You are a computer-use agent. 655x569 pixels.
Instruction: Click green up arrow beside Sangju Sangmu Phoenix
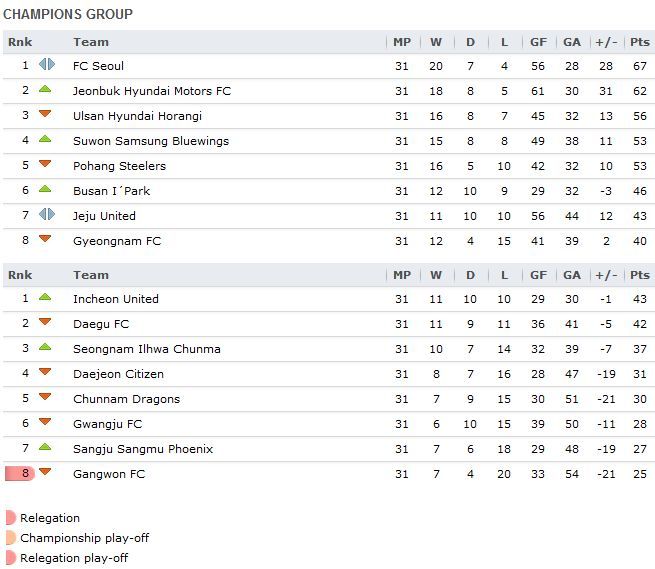(45, 447)
